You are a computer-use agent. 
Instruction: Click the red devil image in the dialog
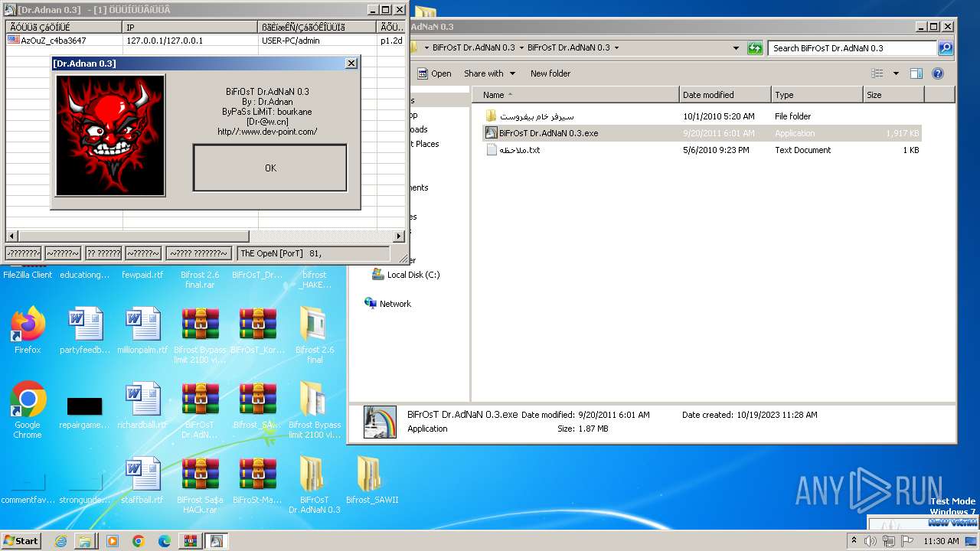pyautogui.click(x=110, y=135)
